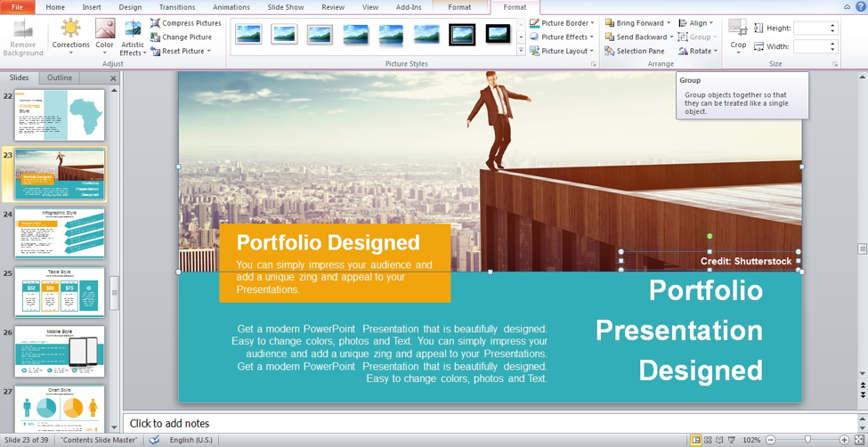Switch to the View tab
Viewport: 868px width, 447px height.
[370, 7]
